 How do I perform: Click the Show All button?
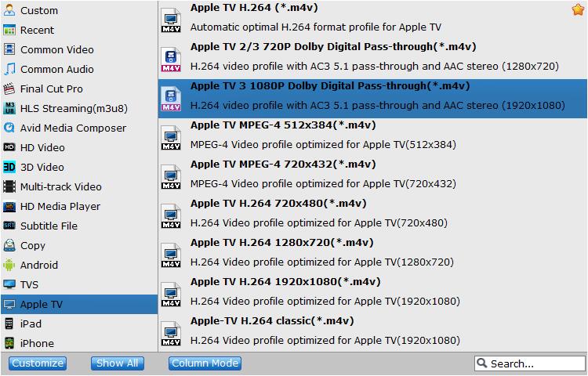(118, 363)
